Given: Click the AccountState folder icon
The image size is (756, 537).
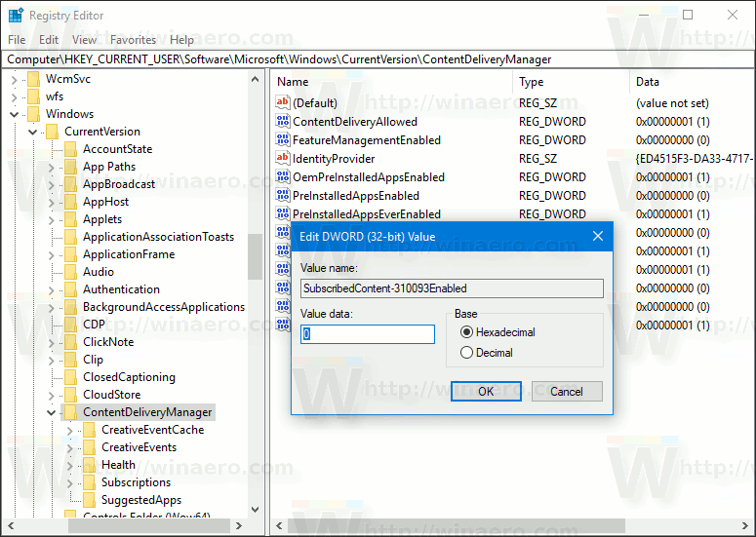Looking at the screenshot, I should tap(71, 149).
